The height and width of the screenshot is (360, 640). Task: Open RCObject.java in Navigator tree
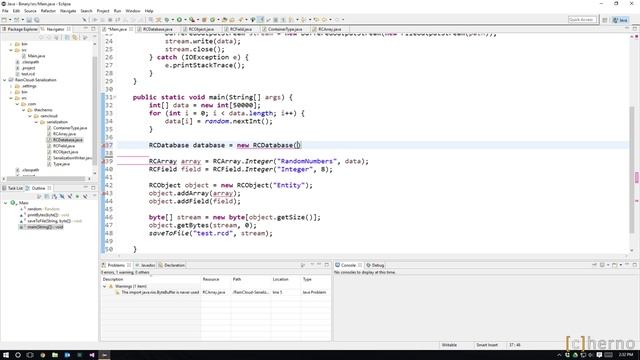click(x=65, y=152)
